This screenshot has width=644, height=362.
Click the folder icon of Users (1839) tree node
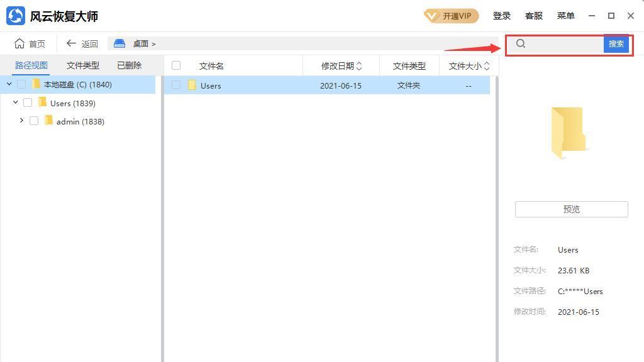(42, 102)
